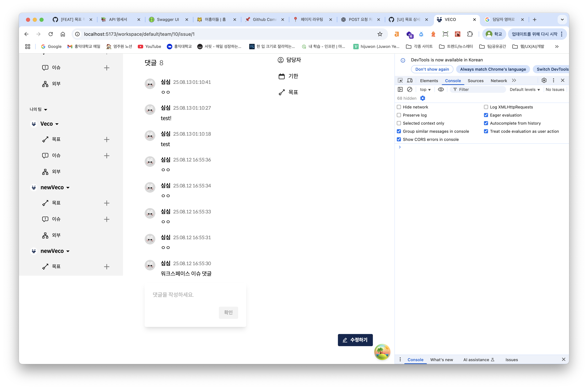Viewport: 588px width, 389px height.
Task: Click the console sidebar toggle icon
Action: point(400,89)
